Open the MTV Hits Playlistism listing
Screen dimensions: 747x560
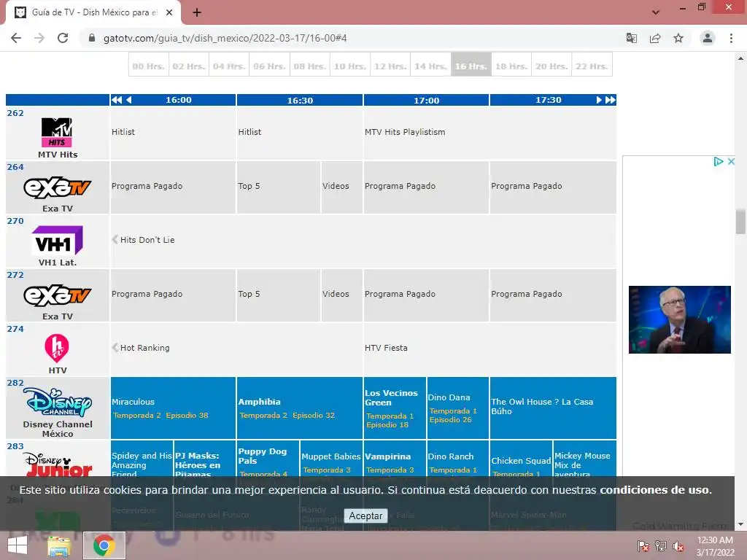[x=405, y=132]
